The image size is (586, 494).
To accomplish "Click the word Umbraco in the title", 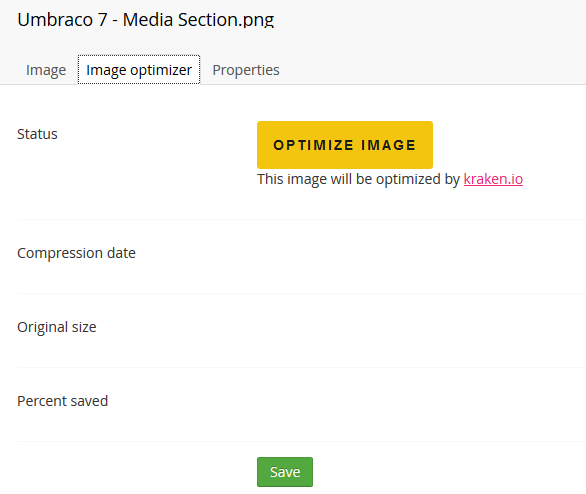I will (55, 20).
